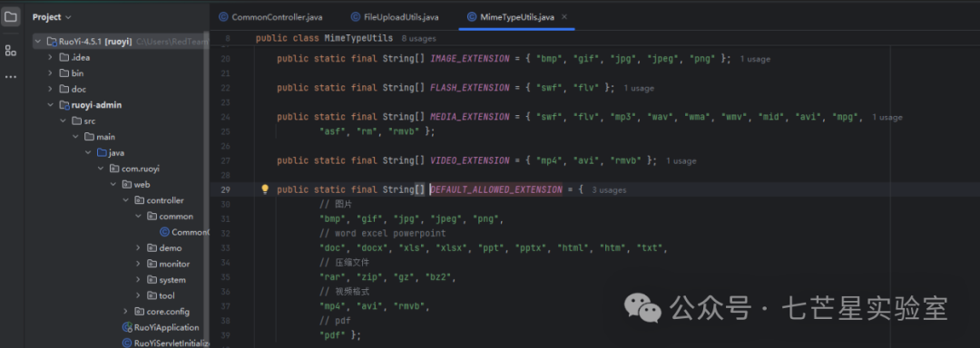980x348 pixels.
Task: Expand the tool package
Action: (x=138, y=295)
